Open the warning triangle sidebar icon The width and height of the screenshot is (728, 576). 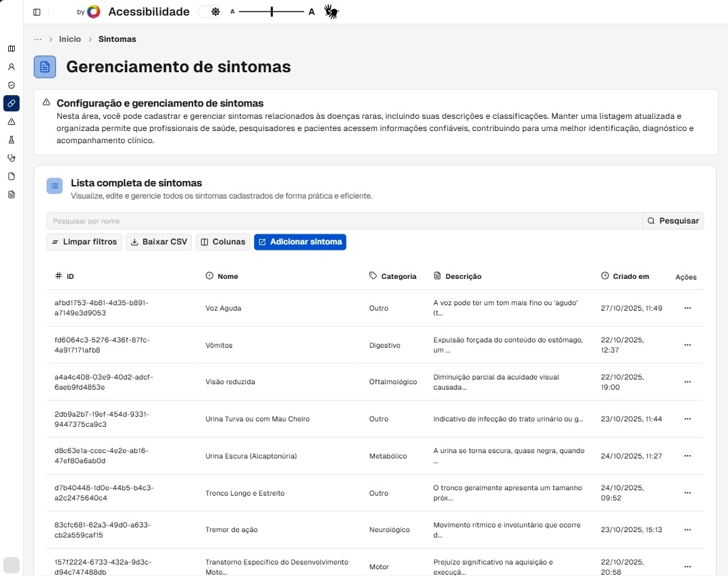click(11, 122)
